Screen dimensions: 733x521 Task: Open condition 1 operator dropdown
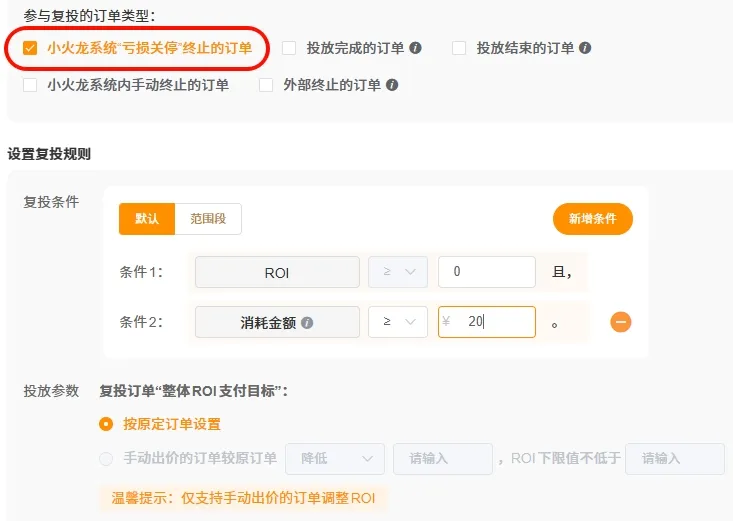point(398,272)
